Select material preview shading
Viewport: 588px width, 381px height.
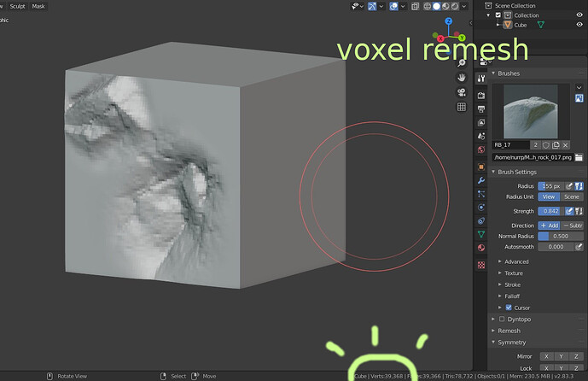click(445, 6)
